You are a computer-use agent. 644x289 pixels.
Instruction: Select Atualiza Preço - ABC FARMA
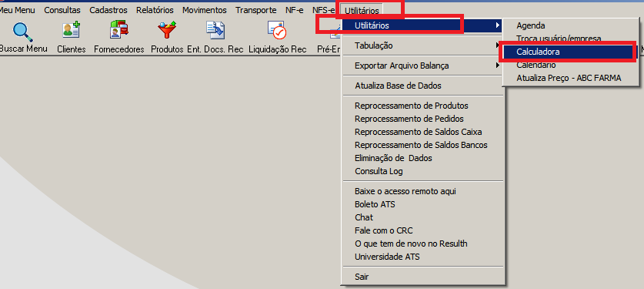[569, 78]
